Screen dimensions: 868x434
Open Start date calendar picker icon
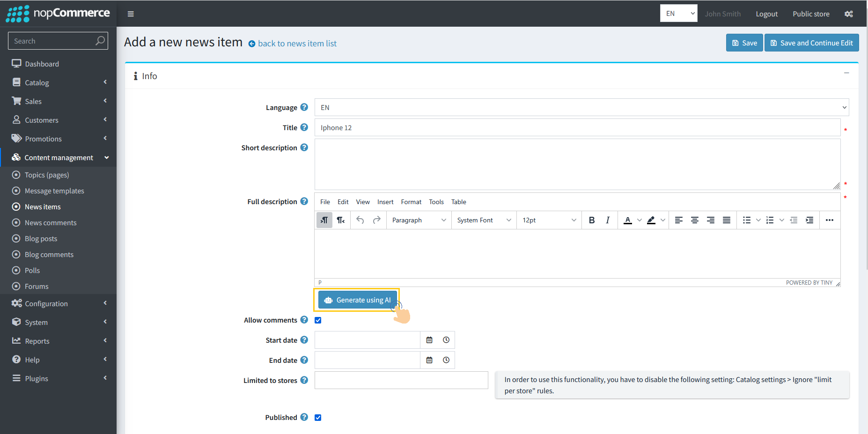coord(429,340)
